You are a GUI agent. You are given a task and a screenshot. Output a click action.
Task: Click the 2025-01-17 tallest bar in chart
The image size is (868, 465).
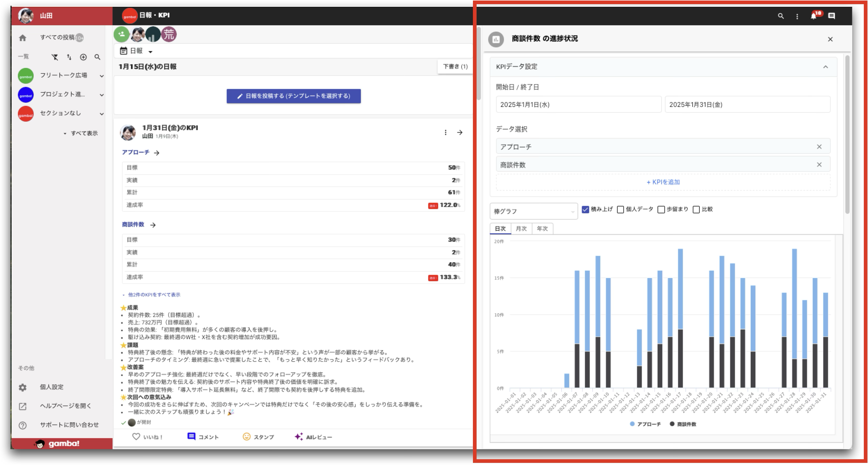(680, 318)
